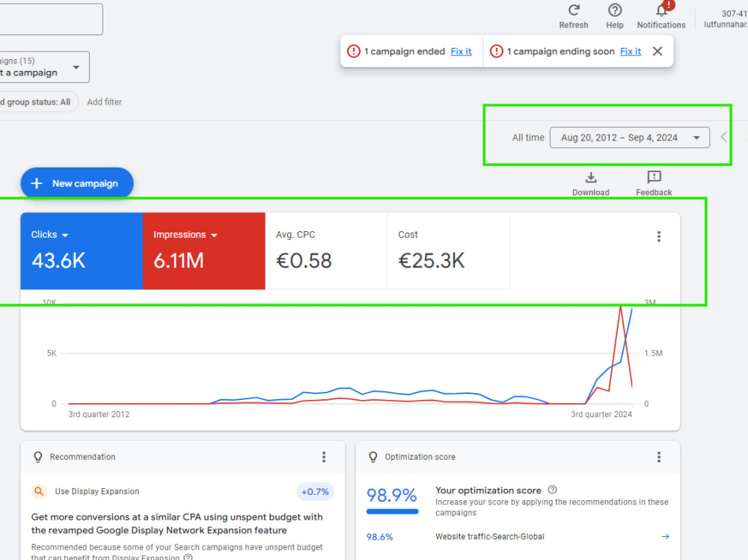Click the Use Display Expansion title
748x560 pixels.
click(97, 491)
